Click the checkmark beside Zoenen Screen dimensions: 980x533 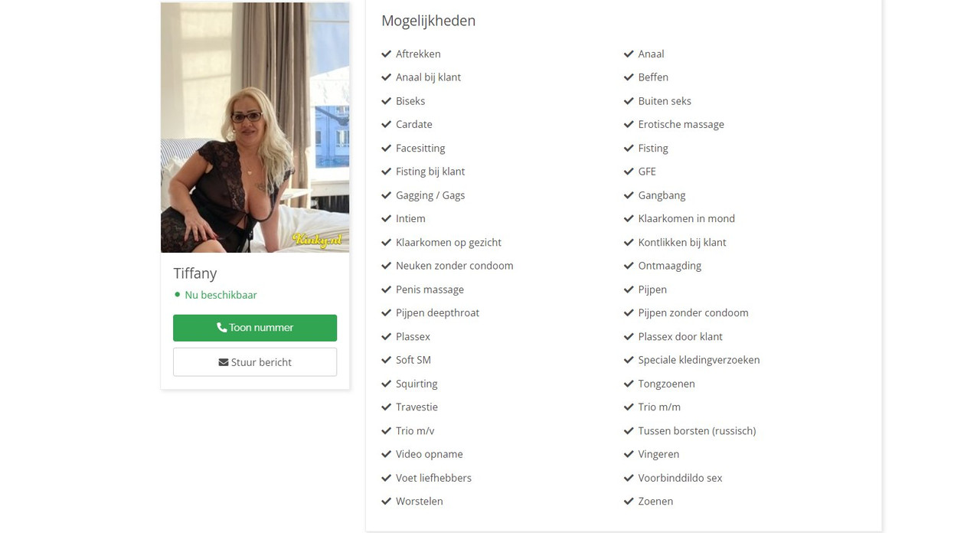click(x=629, y=501)
